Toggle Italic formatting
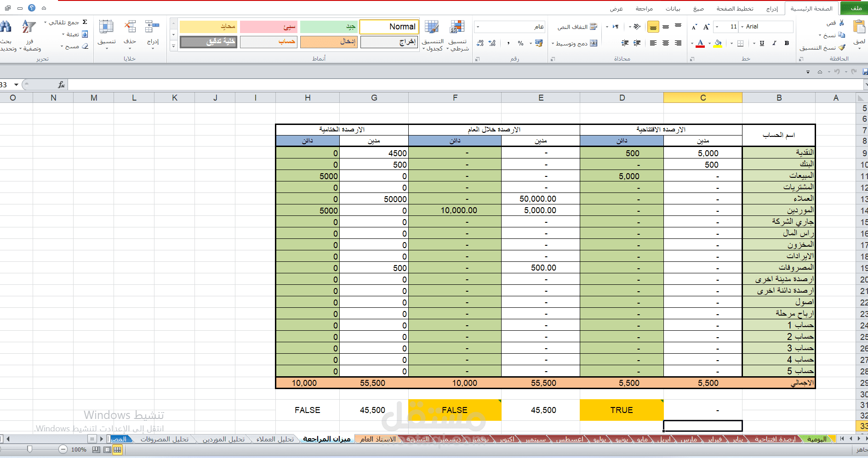Image resolution: width=868 pixels, height=458 pixels. [x=774, y=43]
